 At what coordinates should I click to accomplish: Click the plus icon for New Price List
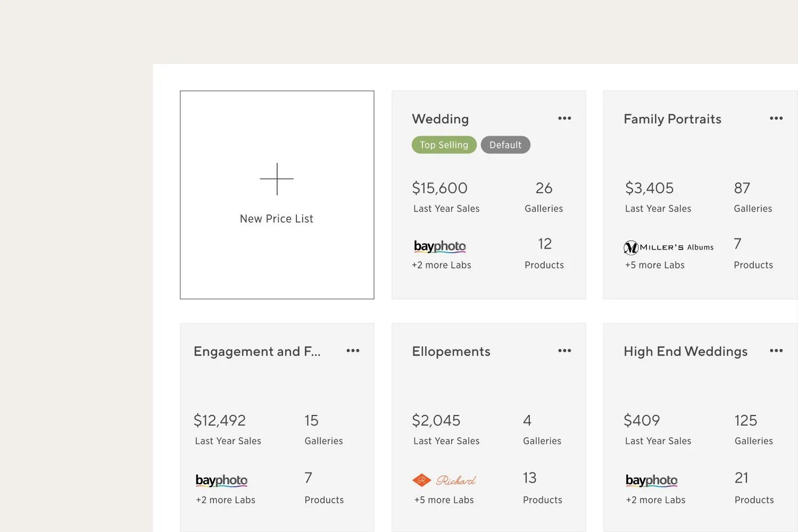pos(277,179)
